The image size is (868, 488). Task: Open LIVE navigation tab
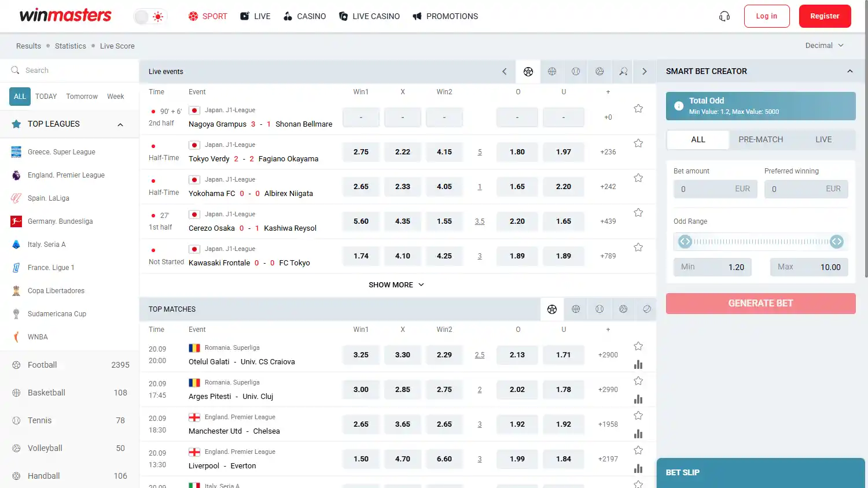(255, 16)
